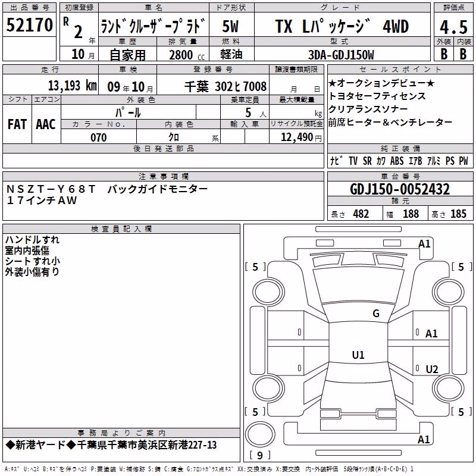This screenshot has width=476, height=476.
Task: Click the air conditioner code AAC
Action: coord(46,124)
